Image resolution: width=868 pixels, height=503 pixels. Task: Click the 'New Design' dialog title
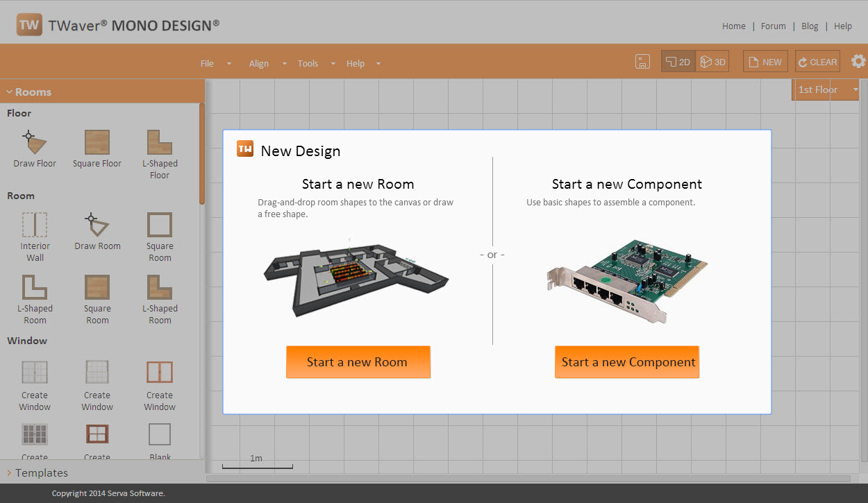click(301, 151)
